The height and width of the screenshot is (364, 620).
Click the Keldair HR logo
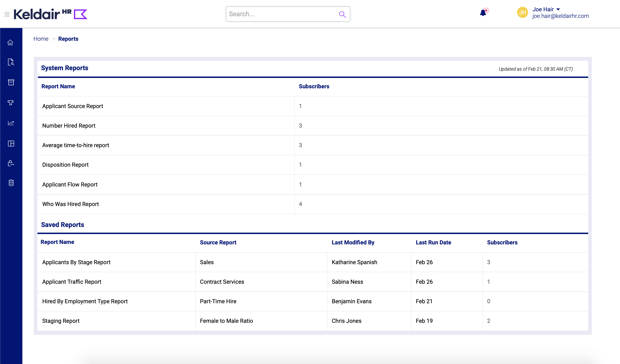coord(50,14)
